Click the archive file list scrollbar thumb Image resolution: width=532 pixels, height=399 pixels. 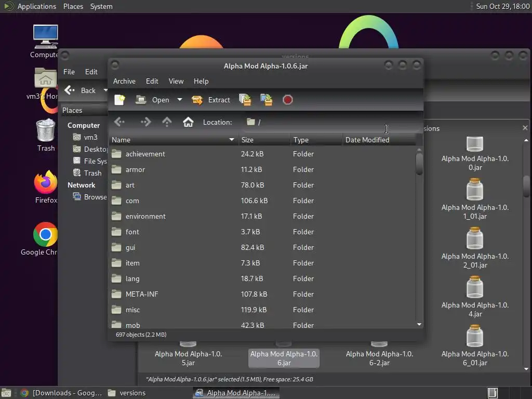[419, 164]
